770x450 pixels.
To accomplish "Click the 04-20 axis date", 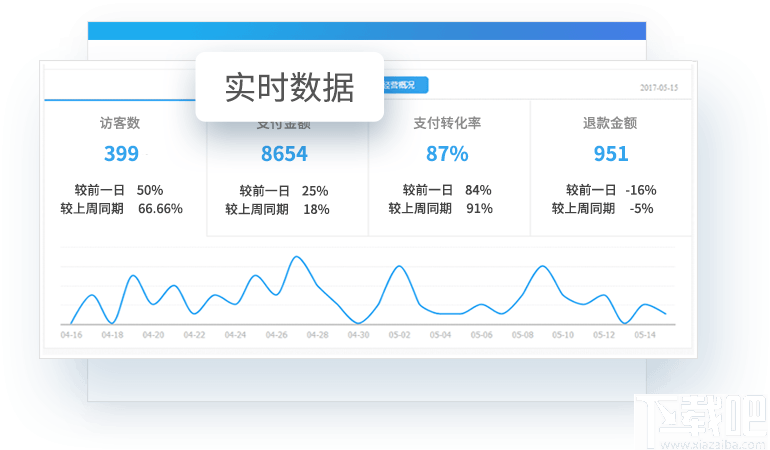I will click(153, 335).
